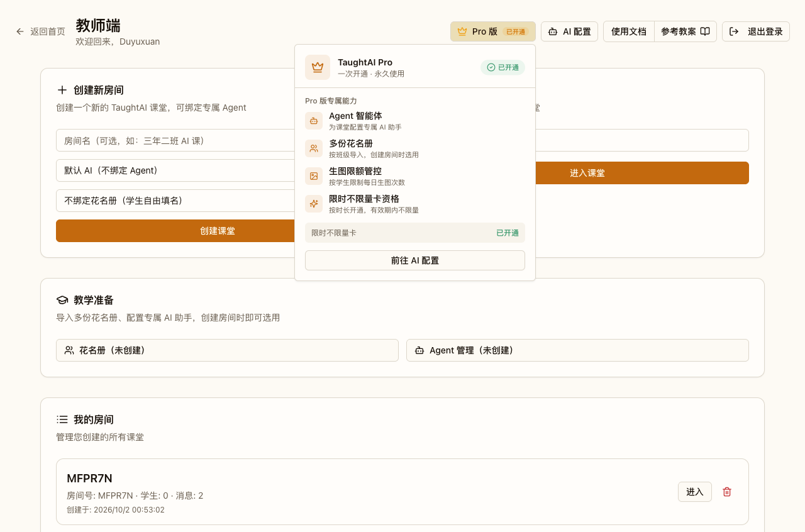This screenshot has width=805, height=532.
Task: Click the MFPR7N room title
Action: click(89, 479)
